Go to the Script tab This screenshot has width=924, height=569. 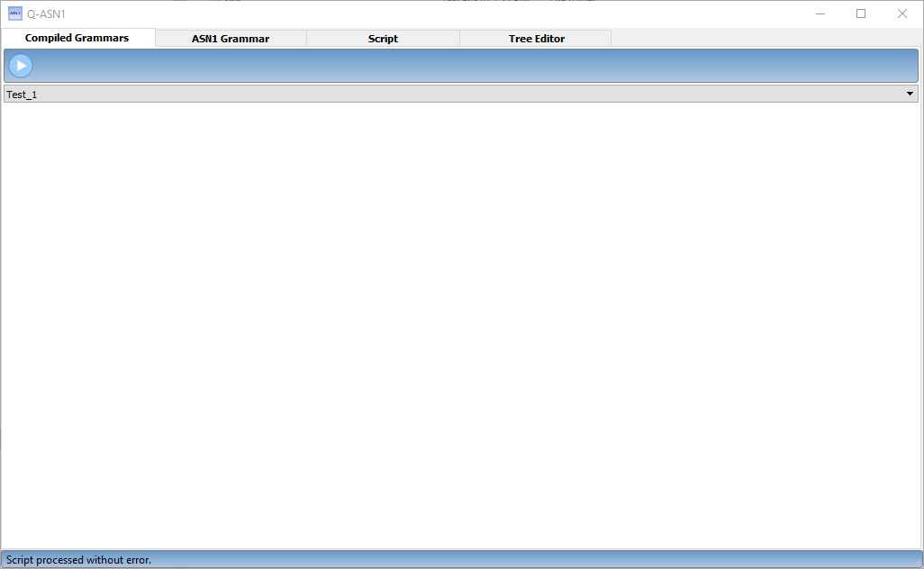[x=383, y=39]
